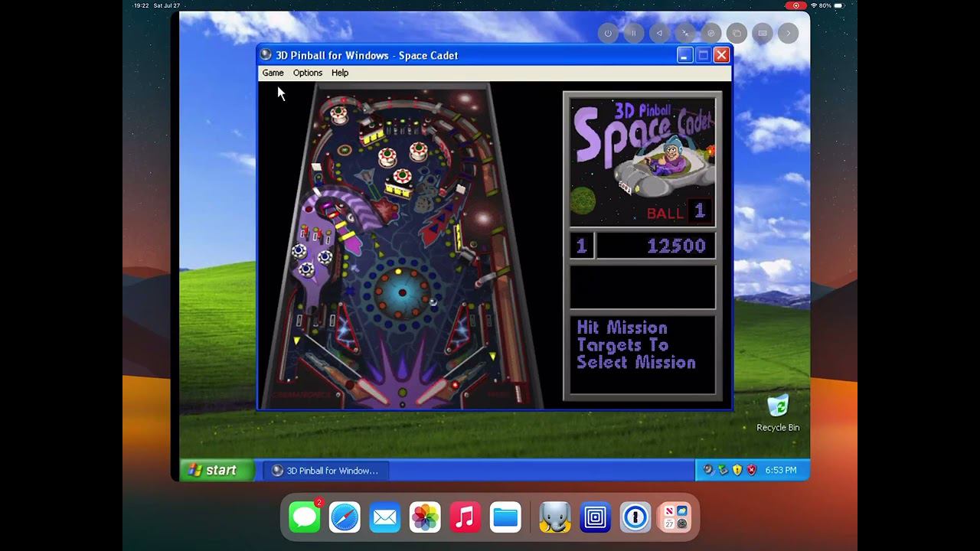Screen dimensions: 980x551
Task: Expand emulator toolbar with the right chevron
Action: pos(788,33)
